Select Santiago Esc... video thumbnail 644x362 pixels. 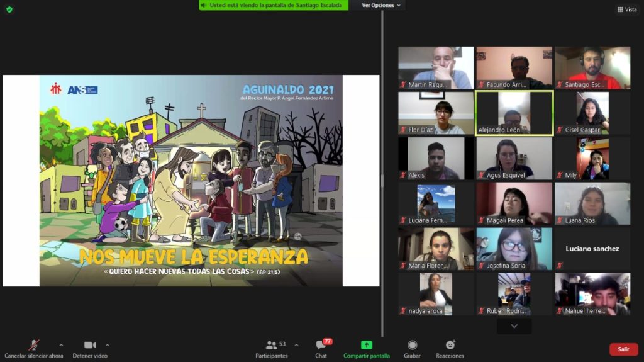[592, 68]
